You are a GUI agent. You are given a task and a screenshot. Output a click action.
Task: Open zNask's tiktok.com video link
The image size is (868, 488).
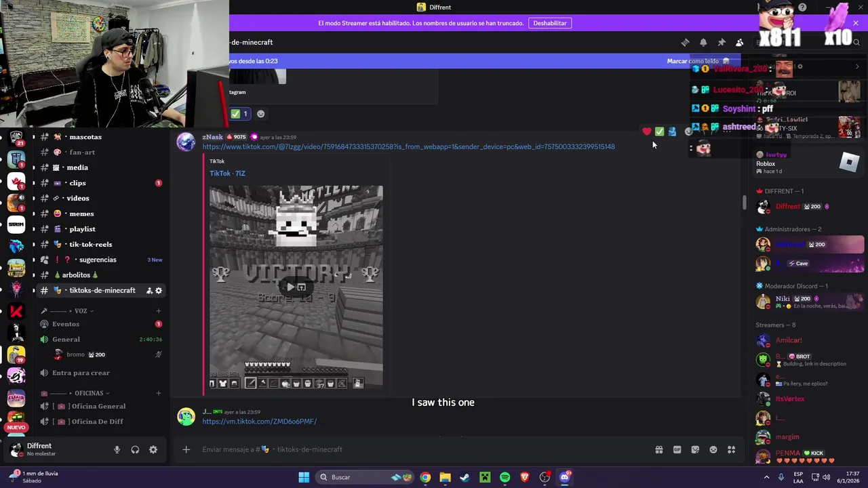(x=408, y=146)
